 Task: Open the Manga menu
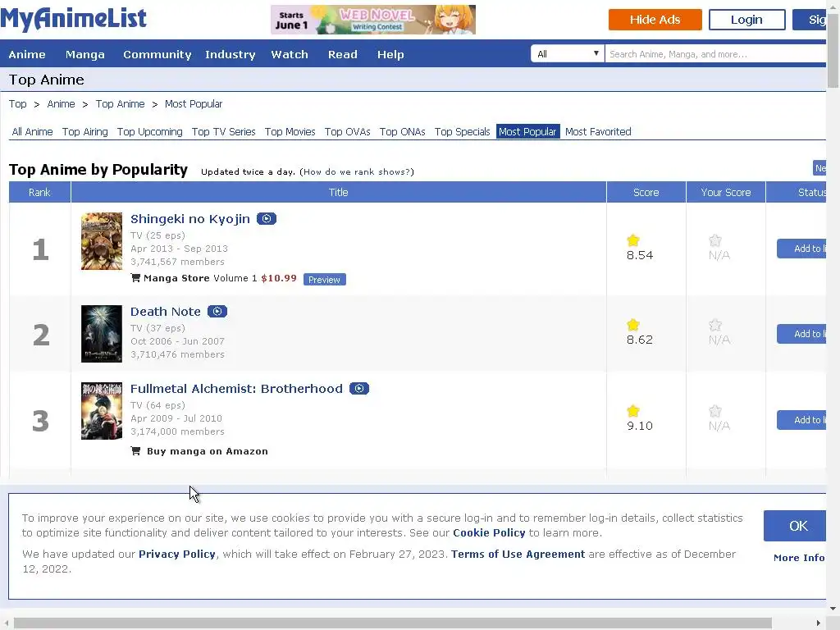coord(84,54)
